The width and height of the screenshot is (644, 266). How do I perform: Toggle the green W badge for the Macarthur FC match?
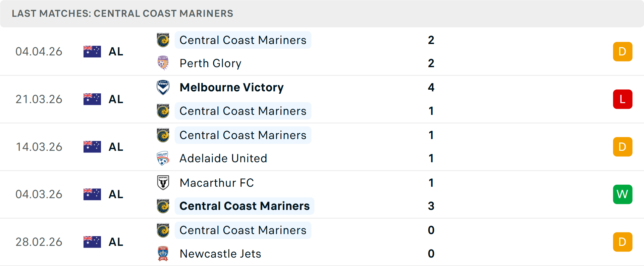point(623,194)
